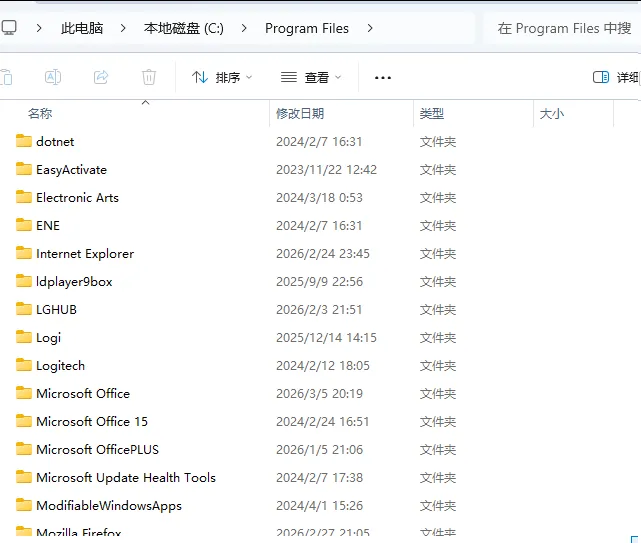Select the ldplayer9box folder icon

[x=24, y=281]
